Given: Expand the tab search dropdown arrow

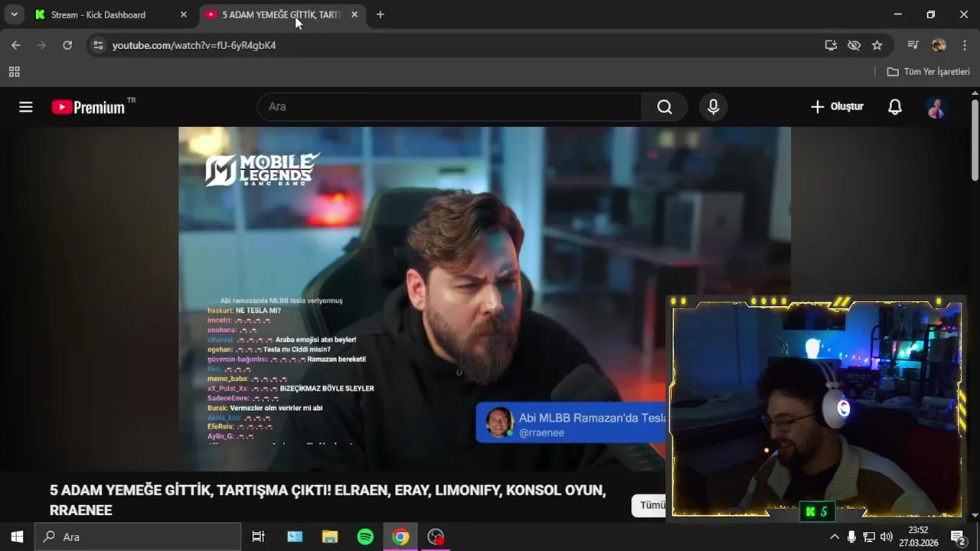Looking at the screenshot, I should click(x=14, y=15).
